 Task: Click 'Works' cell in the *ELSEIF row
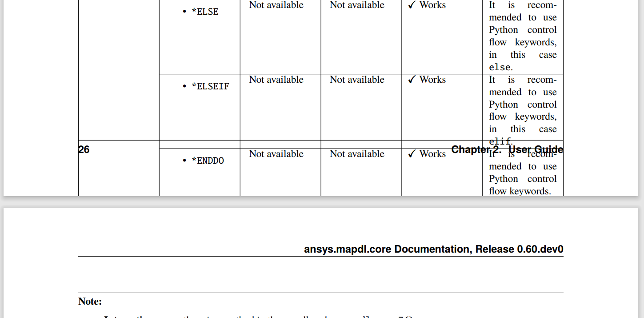tap(427, 80)
